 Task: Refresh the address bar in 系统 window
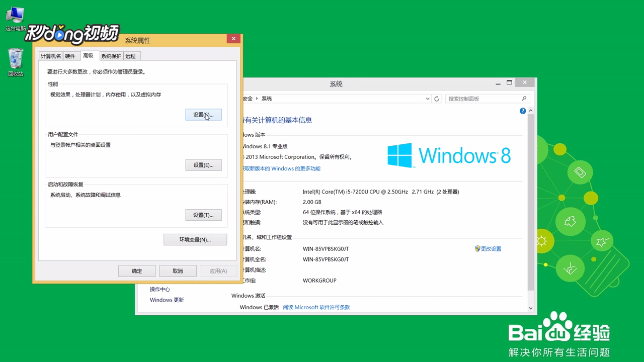[x=437, y=99]
